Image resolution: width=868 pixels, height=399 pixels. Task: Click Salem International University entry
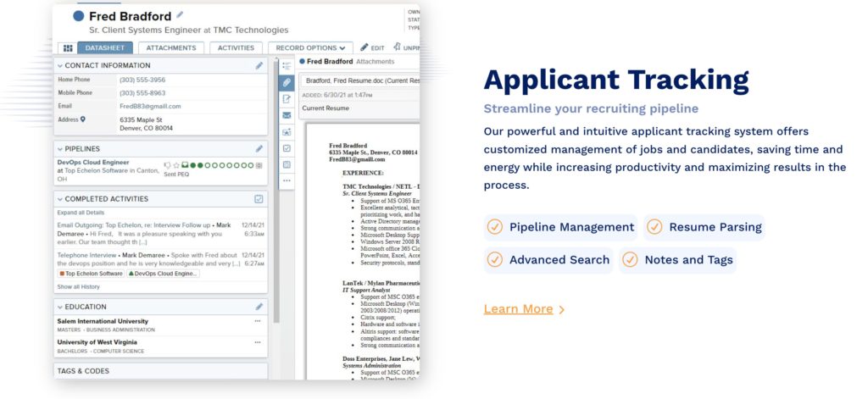point(160,324)
